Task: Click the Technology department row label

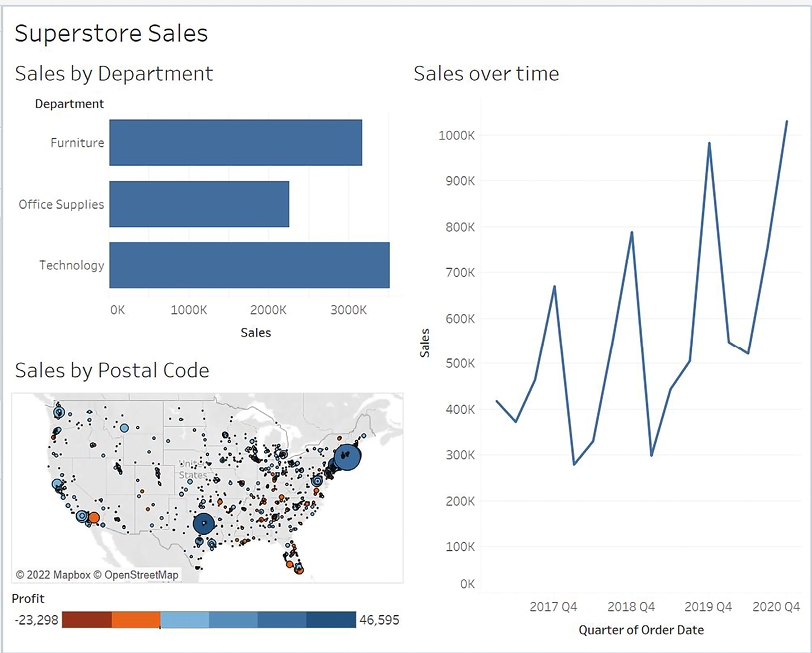Action: [x=71, y=265]
